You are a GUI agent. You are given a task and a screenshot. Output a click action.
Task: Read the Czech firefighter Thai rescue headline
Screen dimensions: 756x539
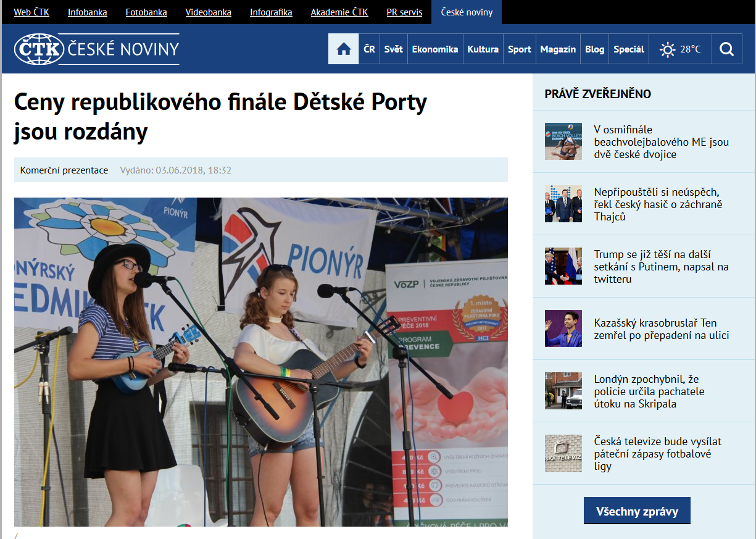pyautogui.click(x=658, y=204)
